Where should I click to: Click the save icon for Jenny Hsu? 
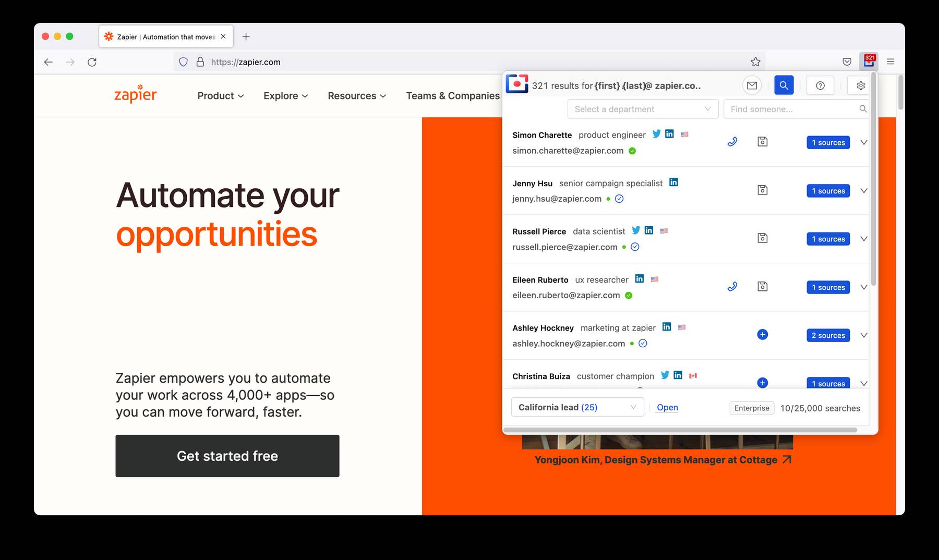pyautogui.click(x=762, y=190)
